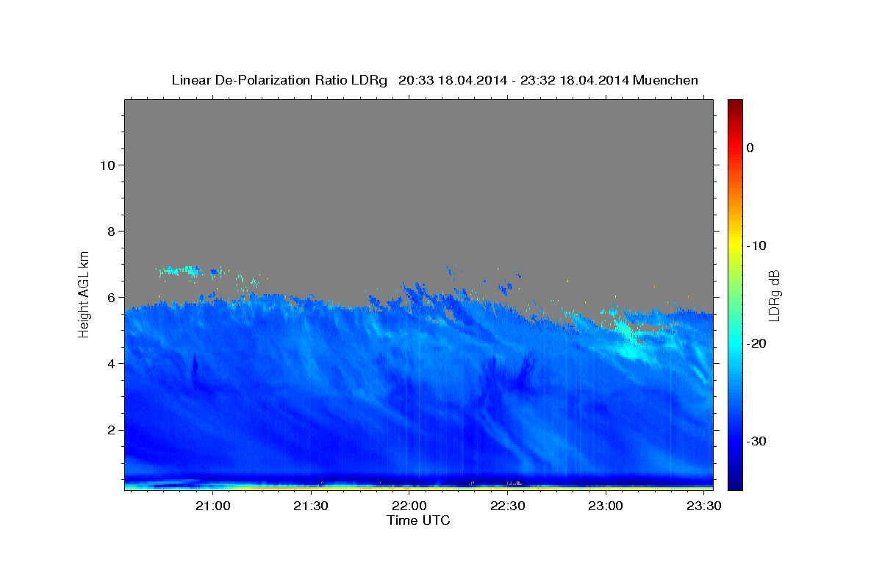This screenshot has height=588, width=882.
Task: Click the plot title 'Linear De-Polarization Ratio LDRg'
Action: [x=279, y=80]
